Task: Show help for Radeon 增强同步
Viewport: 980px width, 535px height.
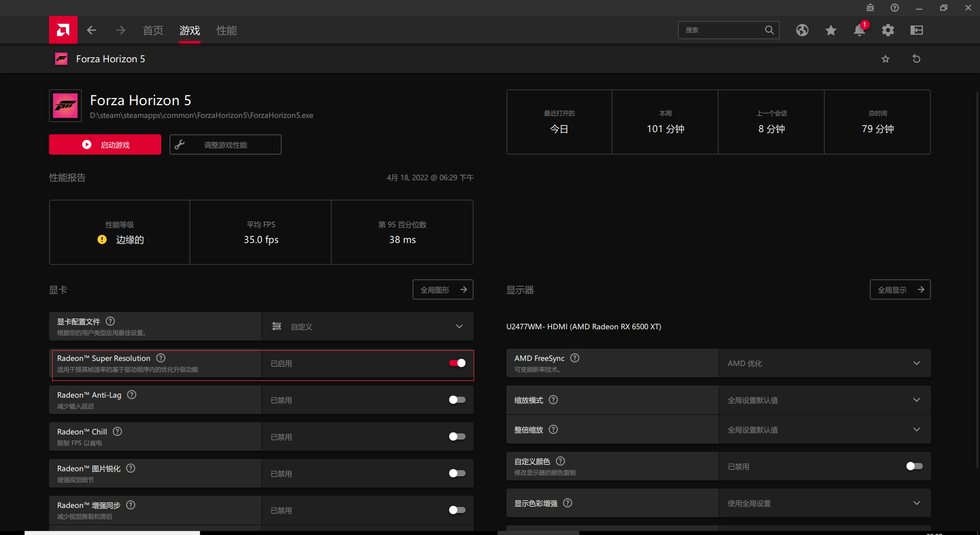Action: pyautogui.click(x=131, y=505)
